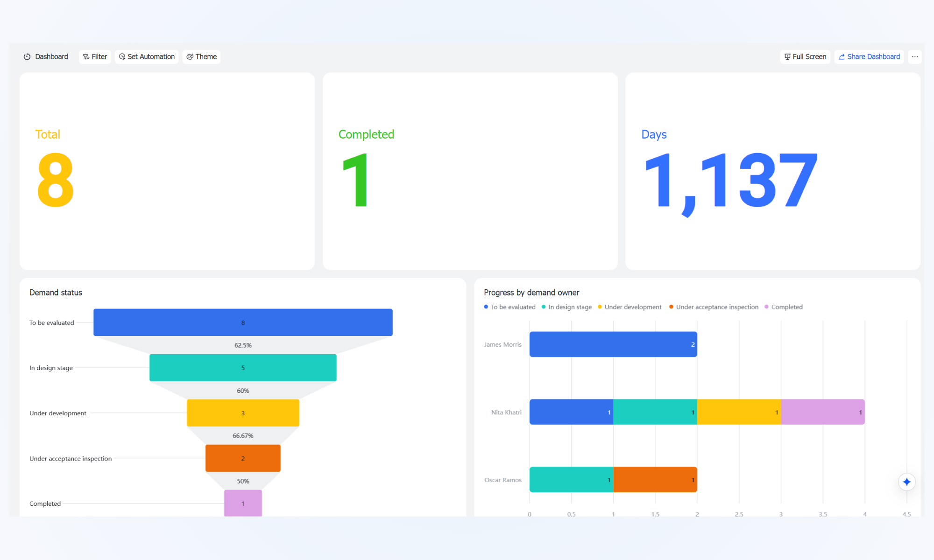Toggle the To be evaluated legend item

pyautogui.click(x=509, y=307)
